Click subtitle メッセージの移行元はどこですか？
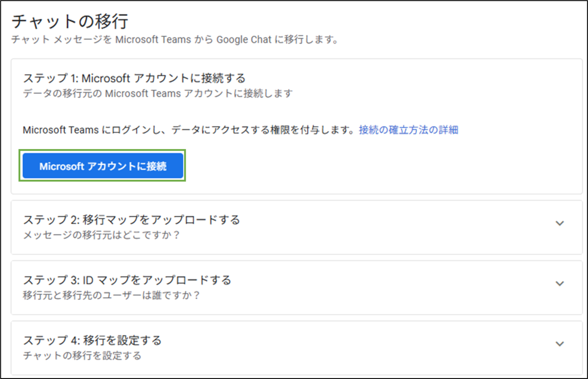588x379 pixels. pos(101,235)
